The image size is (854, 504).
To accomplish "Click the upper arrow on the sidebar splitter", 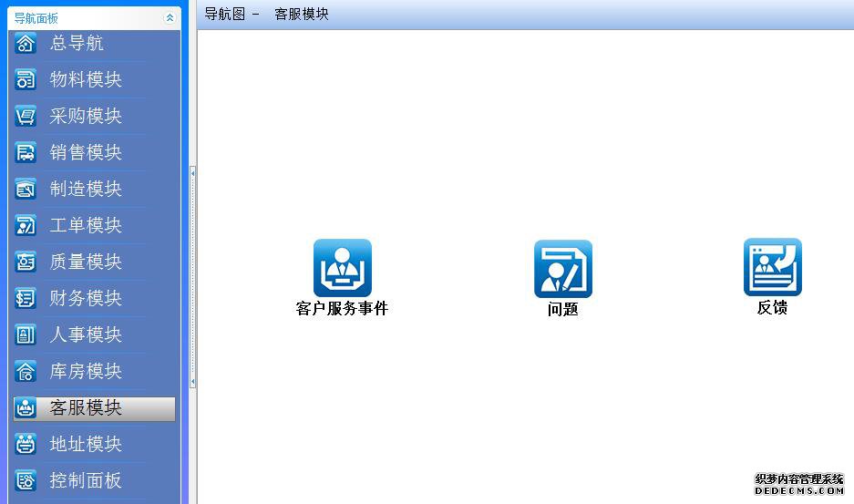I will pos(193,173).
